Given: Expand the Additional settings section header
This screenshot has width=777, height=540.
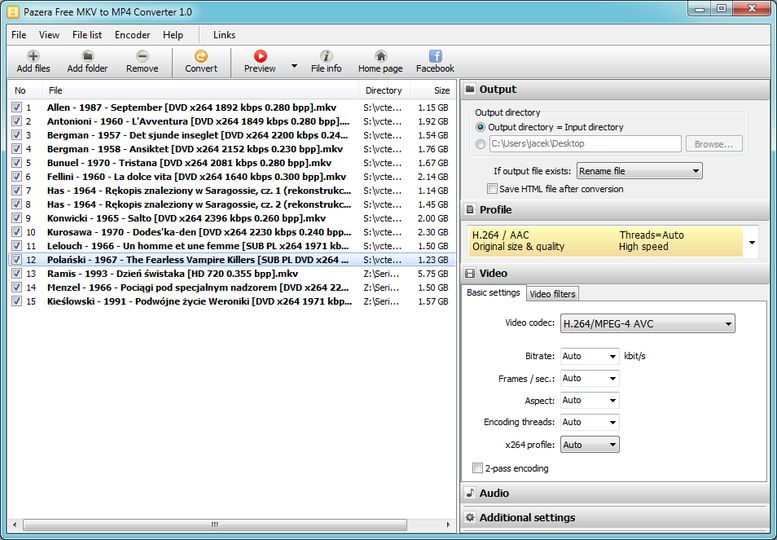Looking at the screenshot, I should tap(615, 517).
